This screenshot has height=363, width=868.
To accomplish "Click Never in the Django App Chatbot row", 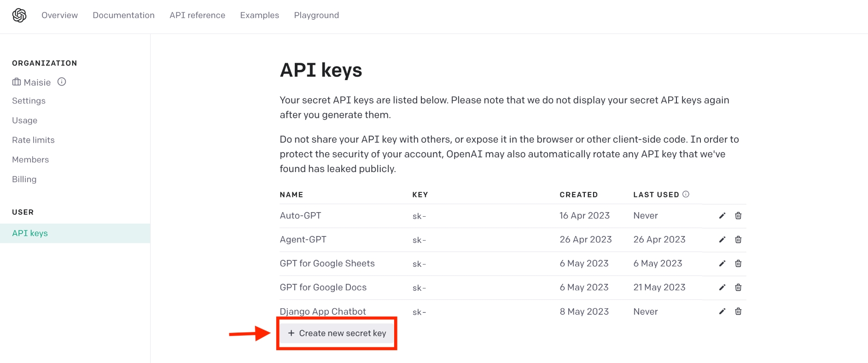I will point(645,311).
